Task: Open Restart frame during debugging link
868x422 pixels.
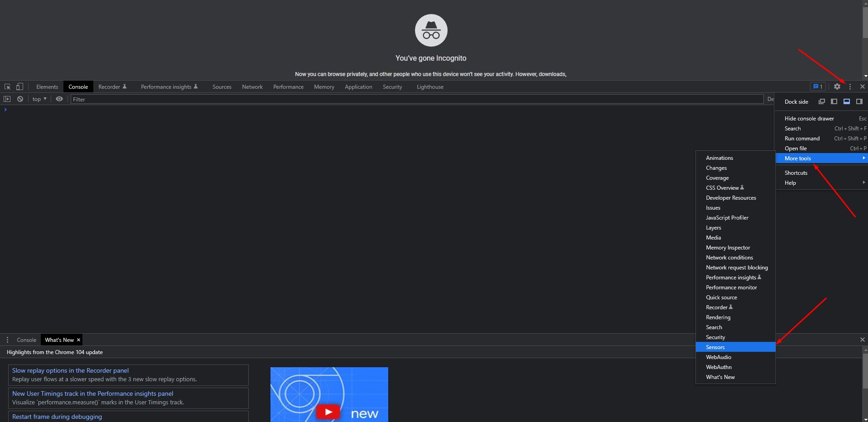Action: 57,417
